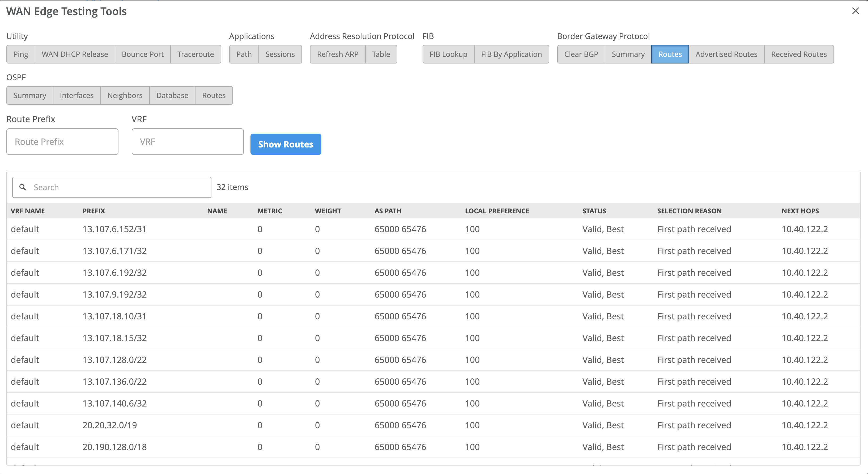Select the 13.107.128.0/22 route row
This screenshot has width=868, height=474.
coord(114,360)
